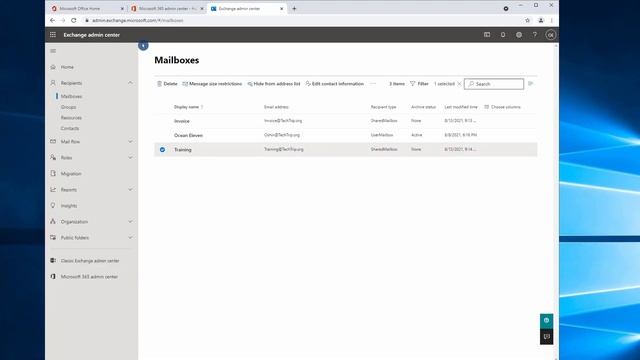
Task: Clear the 1 selected indicator
Action: point(460,84)
